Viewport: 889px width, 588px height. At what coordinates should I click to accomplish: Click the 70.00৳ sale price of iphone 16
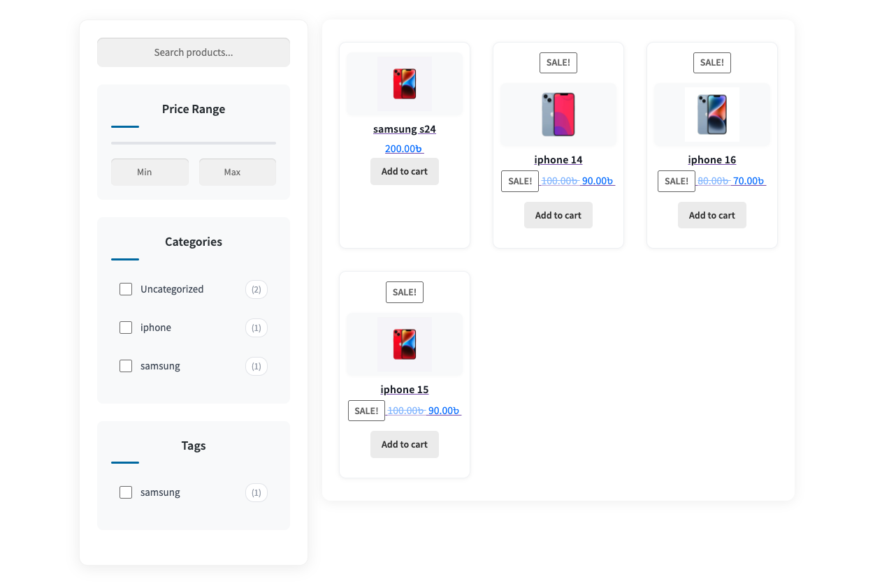(x=749, y=181)
